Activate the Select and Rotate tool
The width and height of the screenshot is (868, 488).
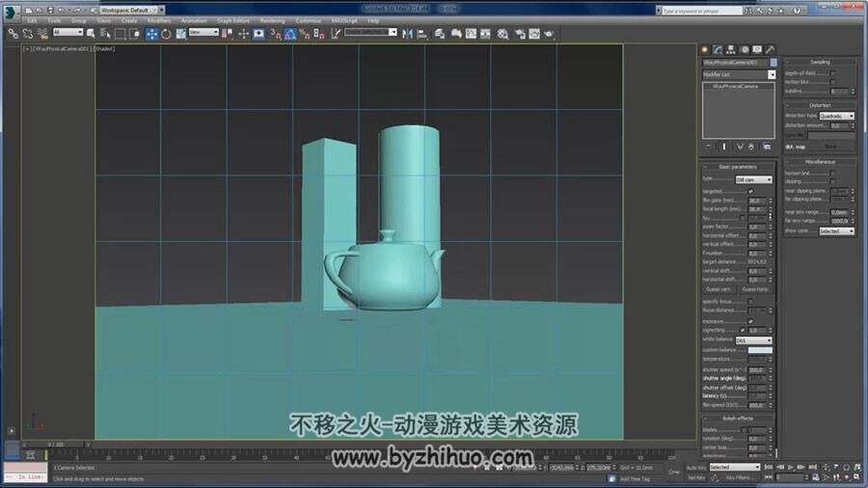[x=166, y=34]
